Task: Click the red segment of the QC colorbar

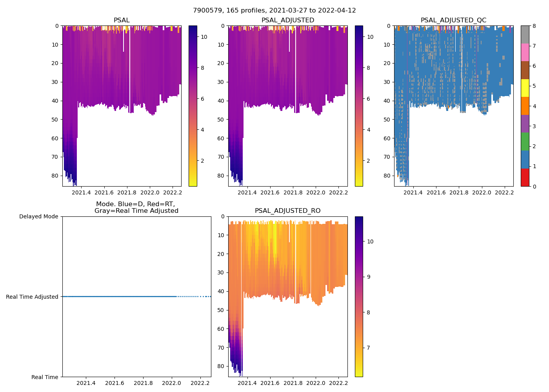Action: click(x=525, y=178)
